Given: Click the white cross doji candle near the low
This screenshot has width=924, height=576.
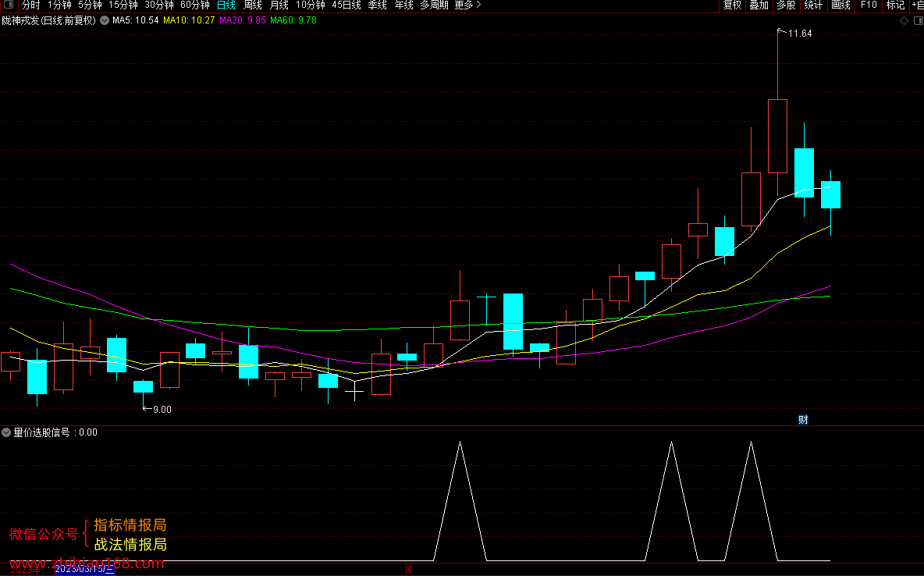Looking at the screenshot, I should [354, 390].
